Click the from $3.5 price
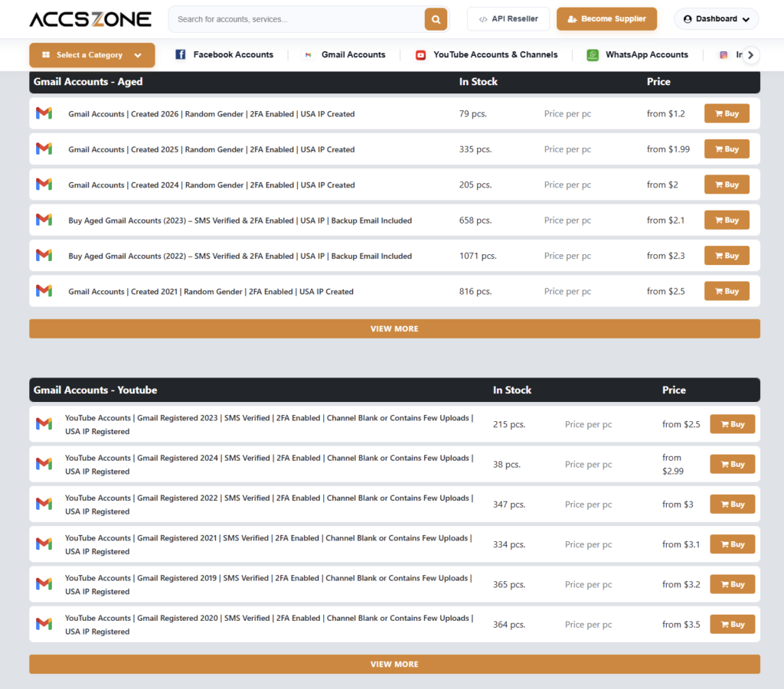Viewport: 784px width, 689px height. click(x=681, y=625)
